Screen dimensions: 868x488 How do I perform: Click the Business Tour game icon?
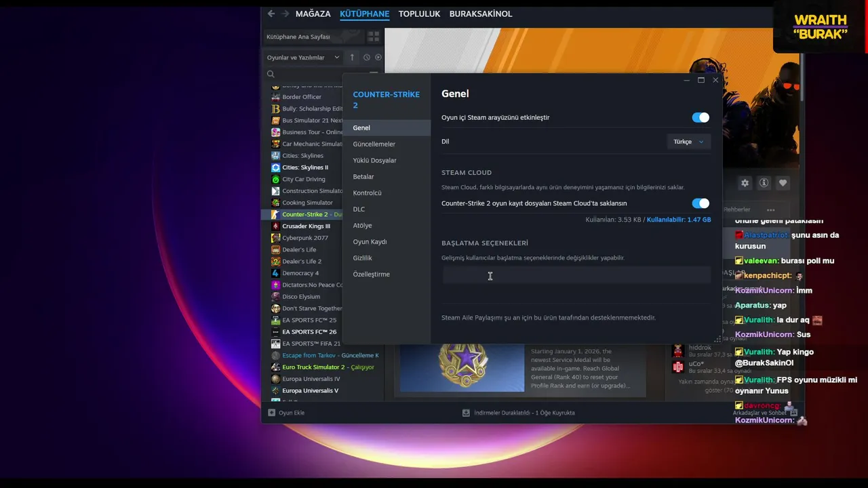coord(275,132)
